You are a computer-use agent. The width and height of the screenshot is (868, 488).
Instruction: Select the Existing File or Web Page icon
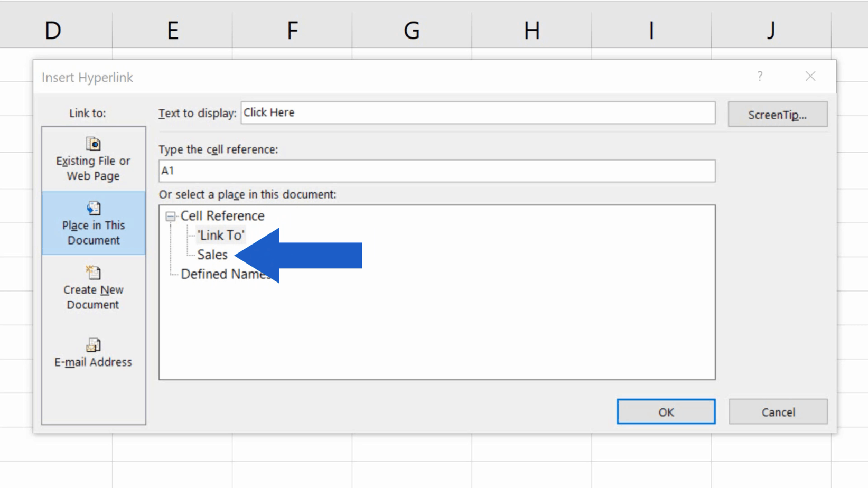pyautogui.click(x=94, y=144)
